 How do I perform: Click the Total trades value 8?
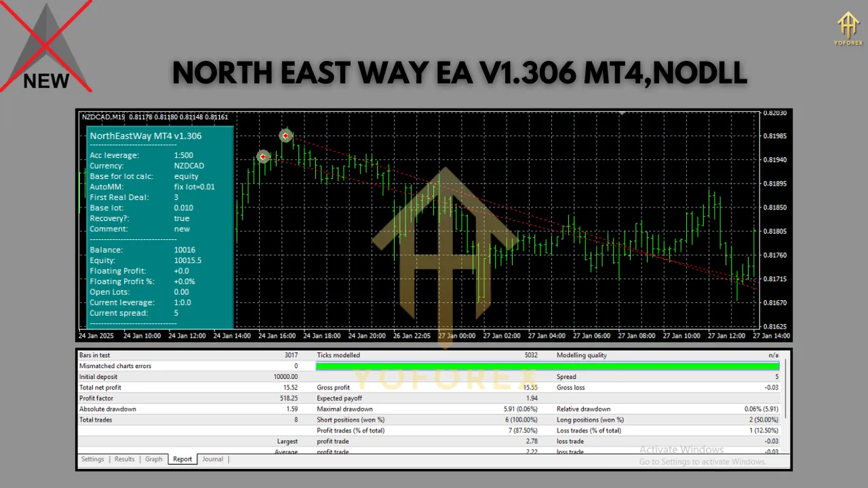[x=296, y=420]
